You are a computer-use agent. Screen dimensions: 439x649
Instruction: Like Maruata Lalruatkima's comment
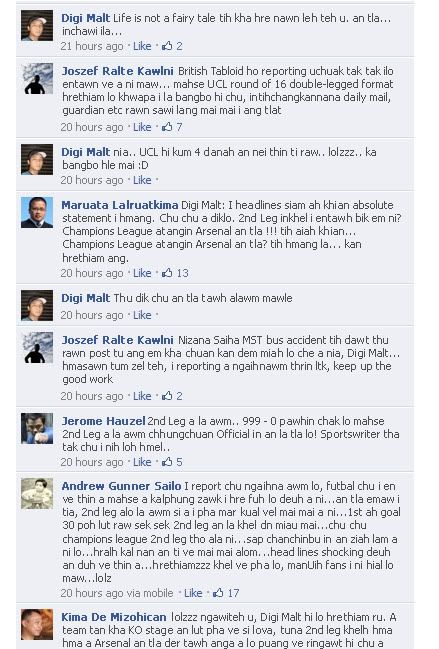pyautogui.click(x=142, y=273)
